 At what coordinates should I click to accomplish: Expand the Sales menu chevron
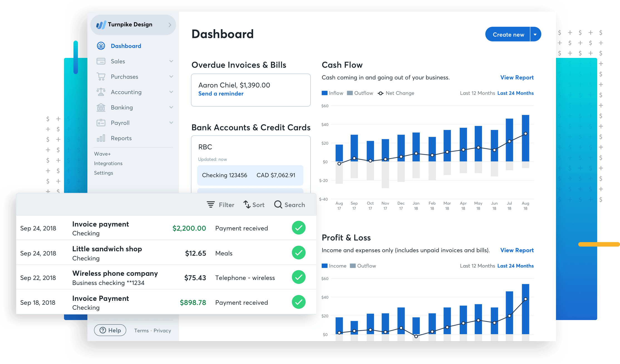171,61
